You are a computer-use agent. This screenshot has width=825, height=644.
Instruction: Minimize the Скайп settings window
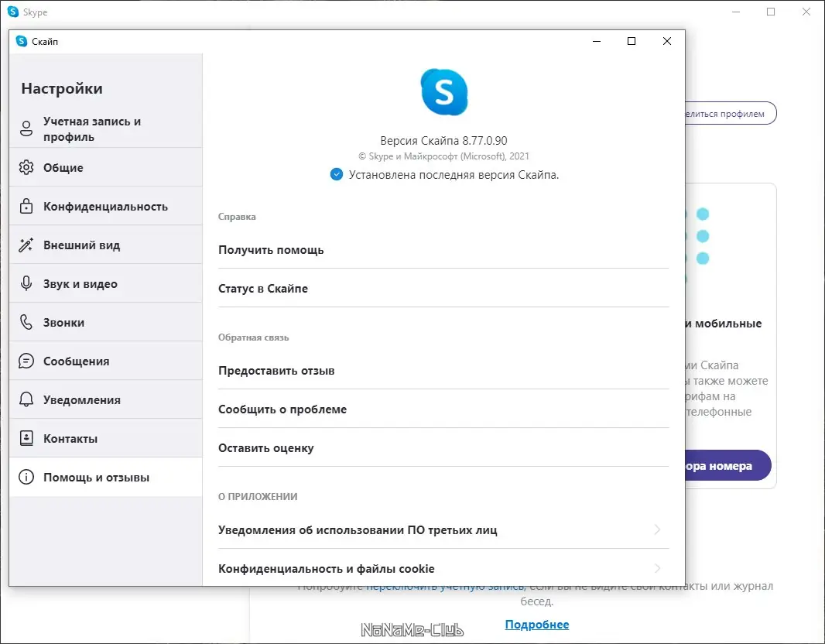pyautogui.click(x=597, y=41)
